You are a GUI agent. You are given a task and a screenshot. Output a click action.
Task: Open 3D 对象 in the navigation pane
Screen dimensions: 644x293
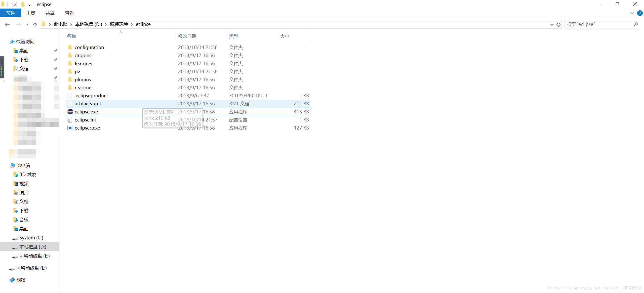click(28, 175)
